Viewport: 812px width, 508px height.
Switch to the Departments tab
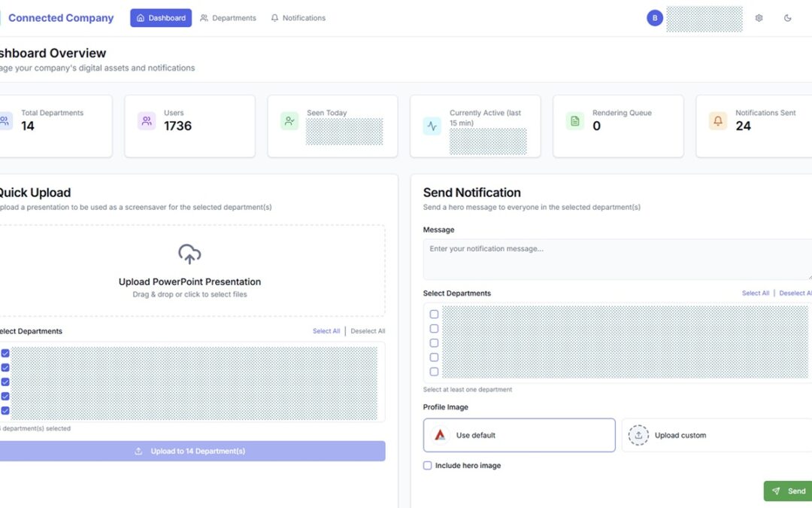(x=228, y=17)
